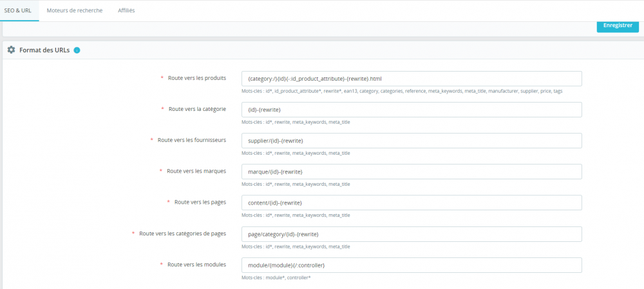Go to the Affiliés tab

pos(126,10)
